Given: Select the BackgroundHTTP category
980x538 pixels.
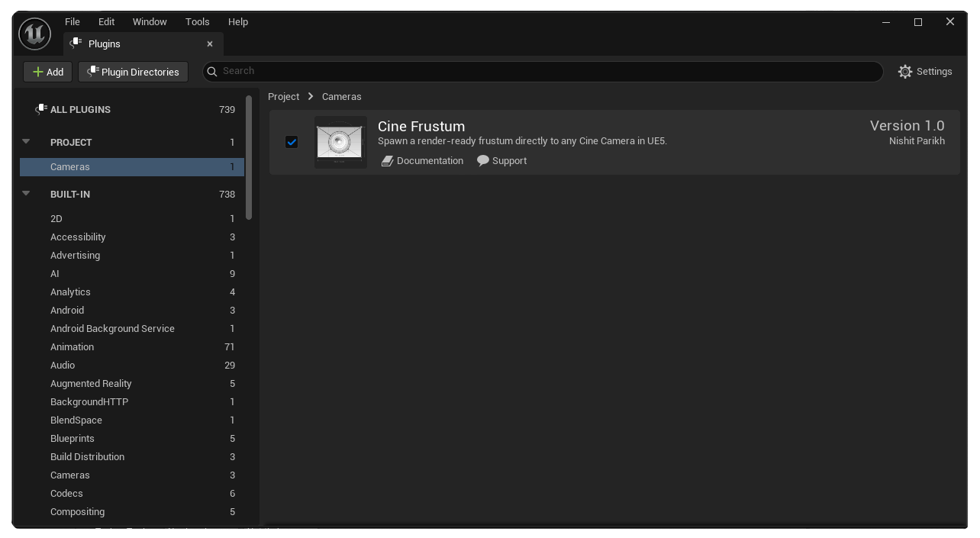Looking at the screenshot, I should point(132,402).
